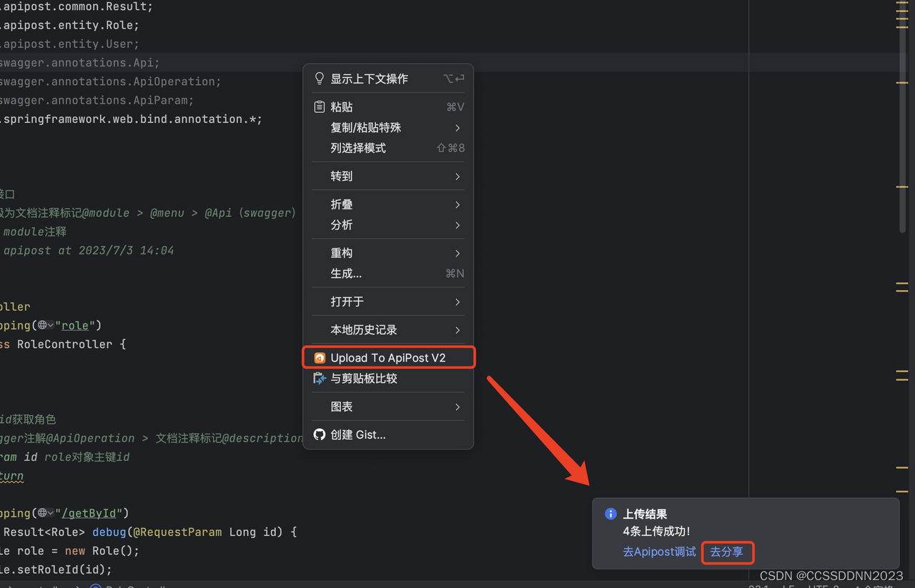Click the @RequestParam annotation in debug method
915x588 pixels.
point(178,532)
